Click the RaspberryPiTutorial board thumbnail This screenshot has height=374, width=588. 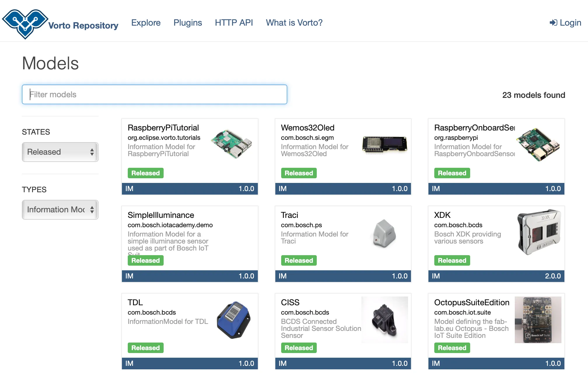click(232, 144)
